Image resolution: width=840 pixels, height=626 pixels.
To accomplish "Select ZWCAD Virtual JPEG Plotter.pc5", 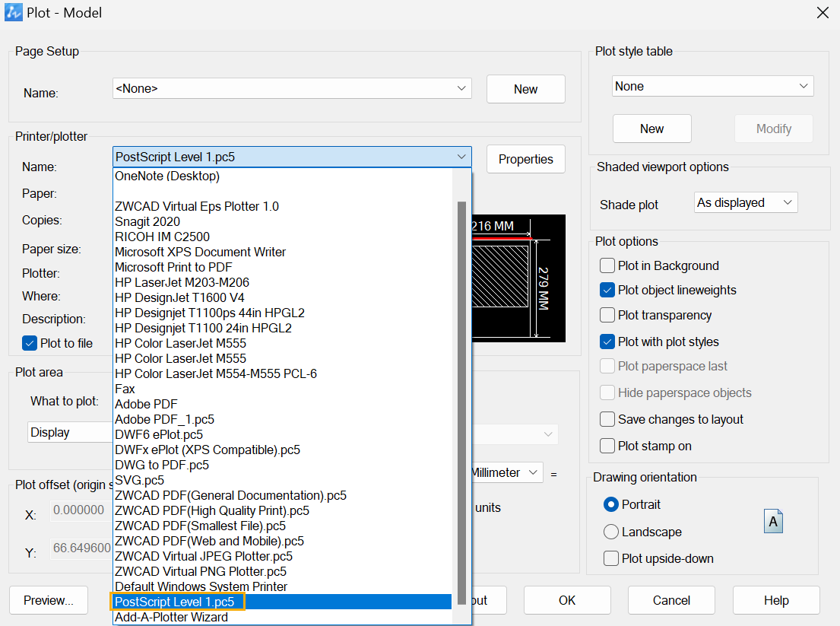I will [283, 556].
